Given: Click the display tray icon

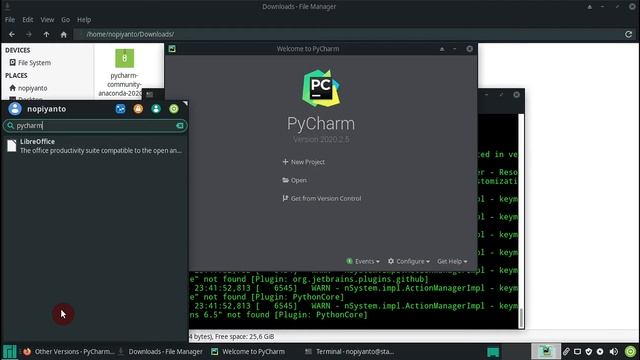Looking at the screenshot, I should (x=577, y=351).
